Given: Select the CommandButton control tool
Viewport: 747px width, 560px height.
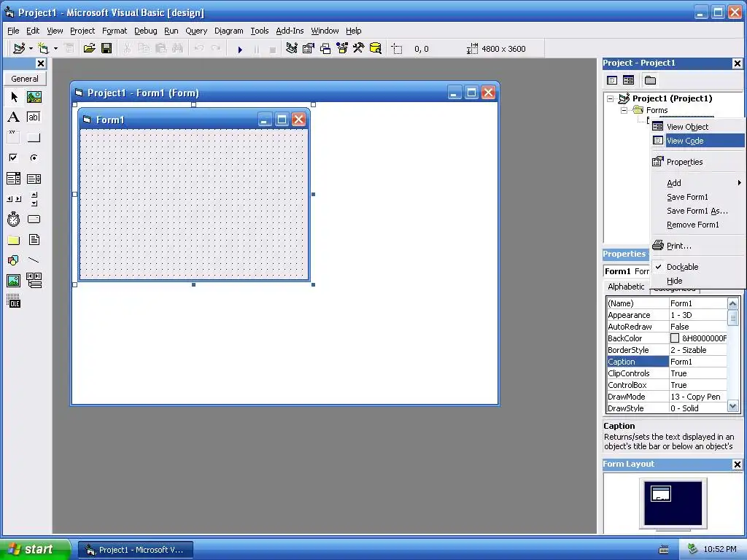Looking at the screenshot, I should (x=34, y=137).
